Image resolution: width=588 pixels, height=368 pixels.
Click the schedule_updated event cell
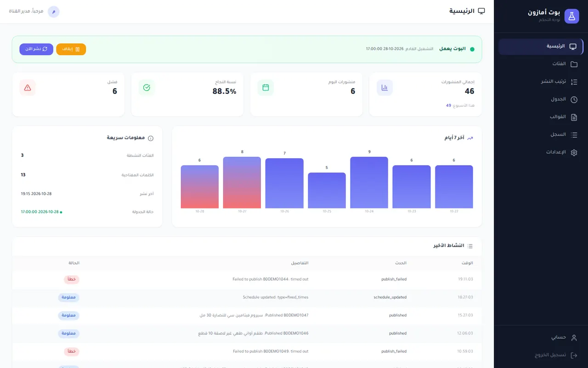tap(390, 297)
